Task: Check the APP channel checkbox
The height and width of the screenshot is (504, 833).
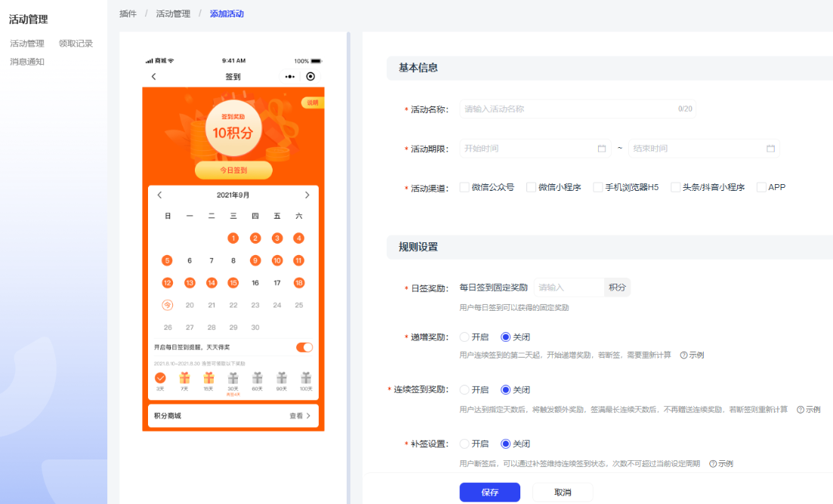Action: pyautogui.click(x=761, y=187)
